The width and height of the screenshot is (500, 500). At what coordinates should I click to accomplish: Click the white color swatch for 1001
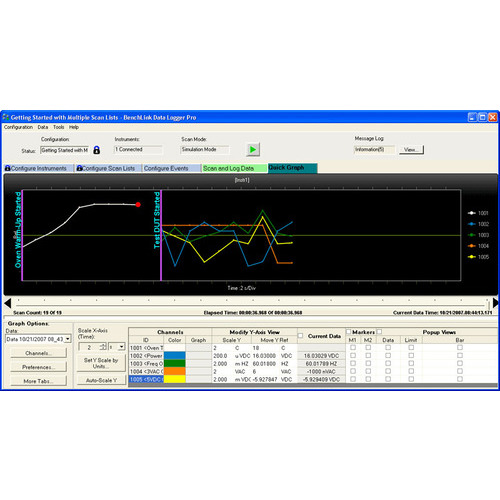175,348
